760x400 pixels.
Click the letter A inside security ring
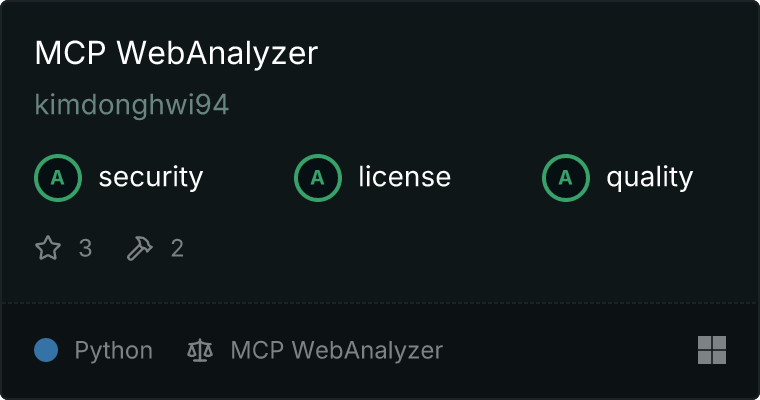click(58, 178)
